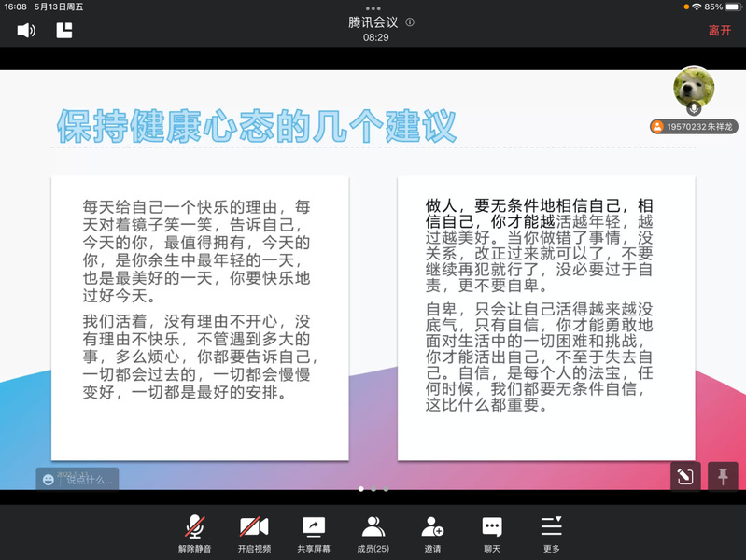Tap the date 5月13日周五 in status bar
Screen dimensions: 746x560
click(x=59, y=7)
